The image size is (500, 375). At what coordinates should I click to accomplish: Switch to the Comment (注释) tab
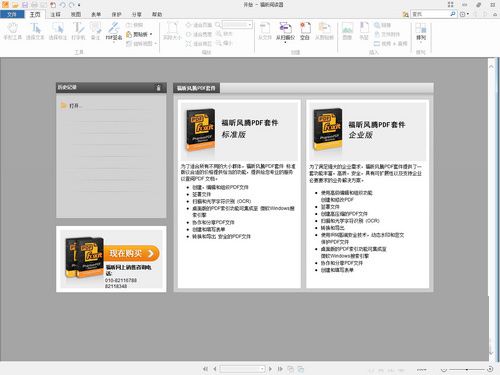(55, 14)
